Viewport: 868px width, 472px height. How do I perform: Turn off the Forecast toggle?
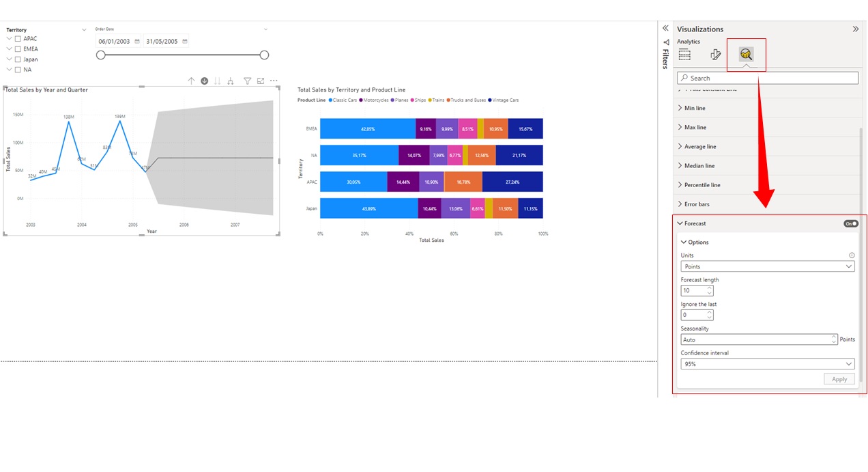pos(850,223)
